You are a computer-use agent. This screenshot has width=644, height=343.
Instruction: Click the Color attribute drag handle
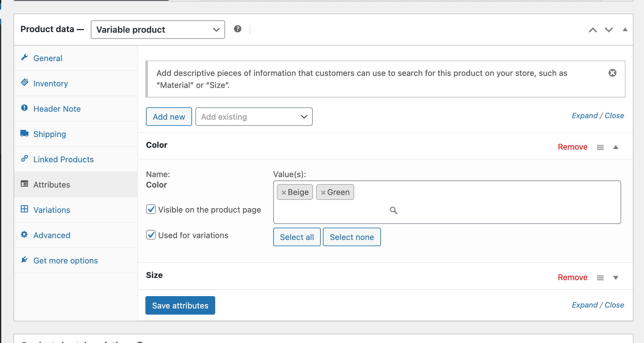(600, 147)
